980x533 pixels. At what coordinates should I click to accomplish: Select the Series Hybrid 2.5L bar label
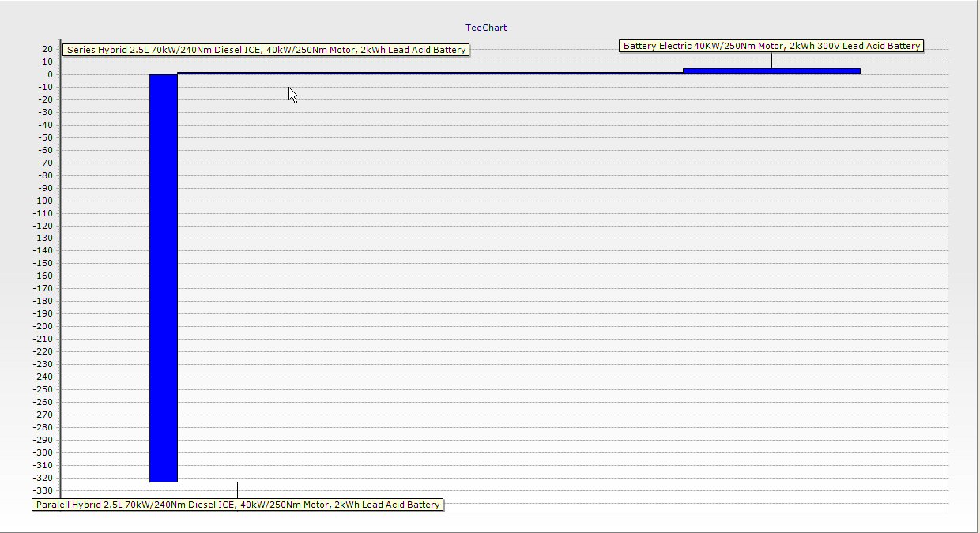click(x=266, y=50)
